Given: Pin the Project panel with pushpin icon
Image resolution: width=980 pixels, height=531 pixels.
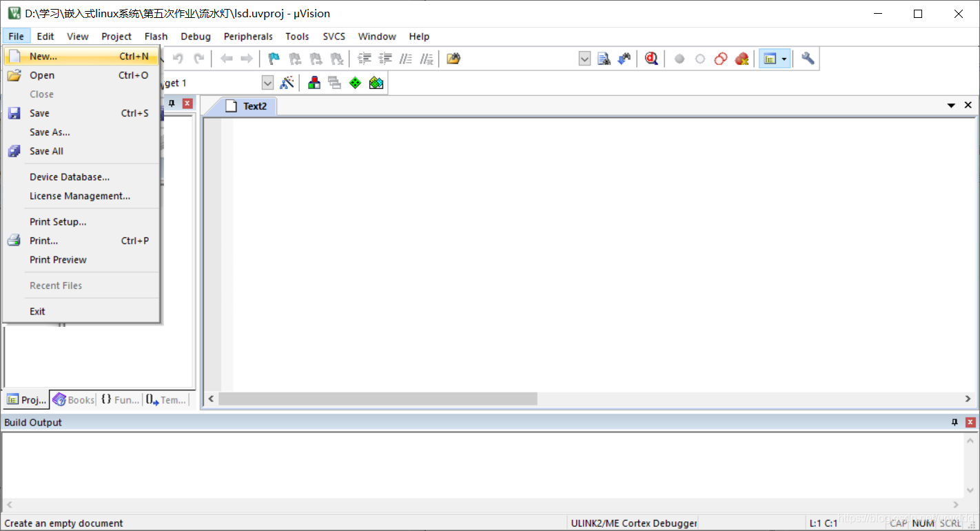Looking at the screenshot, I should tap(172, 103).
